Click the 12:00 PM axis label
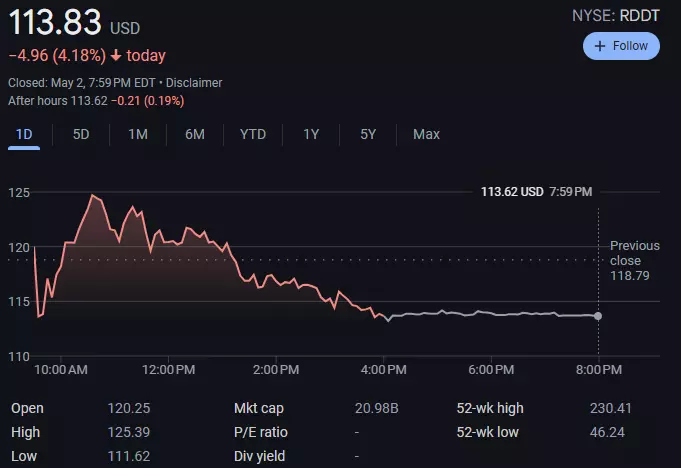 coord(169,370)
